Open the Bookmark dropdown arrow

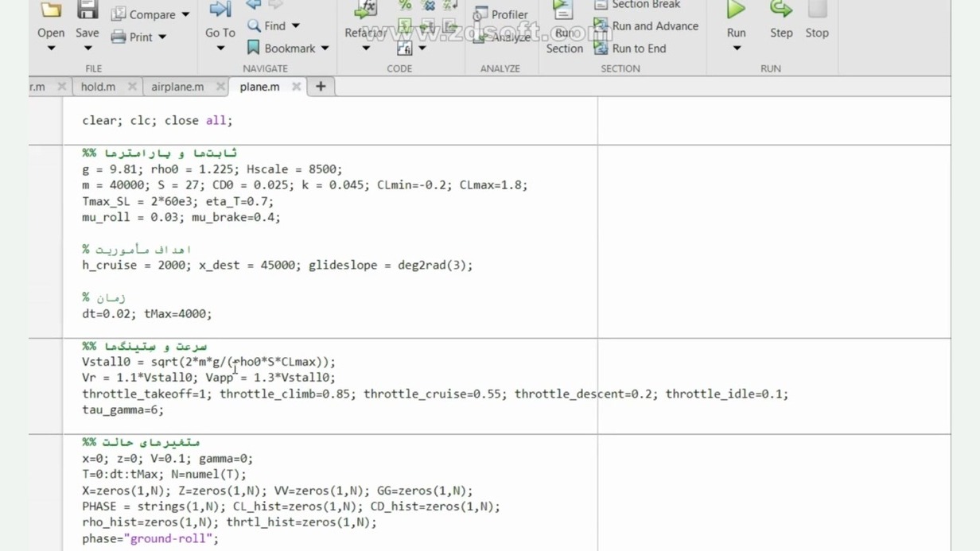pos(325,49)
